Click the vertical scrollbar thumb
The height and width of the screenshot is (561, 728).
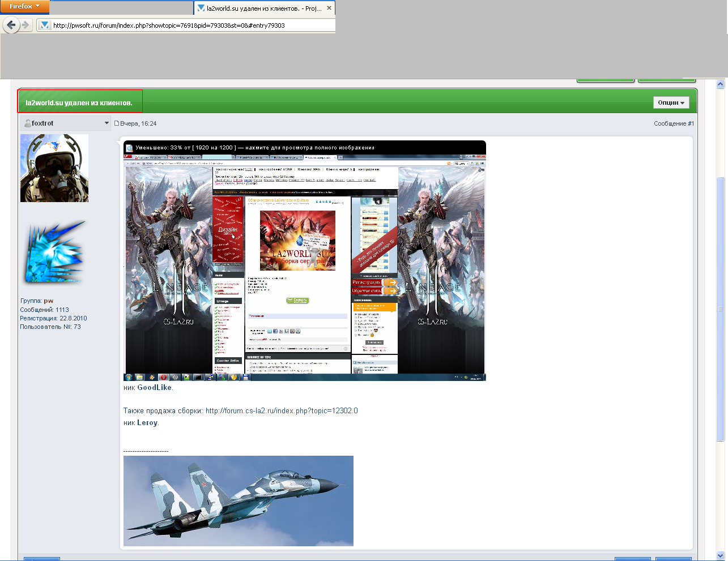pyautogui.click(x=721, y=309)
